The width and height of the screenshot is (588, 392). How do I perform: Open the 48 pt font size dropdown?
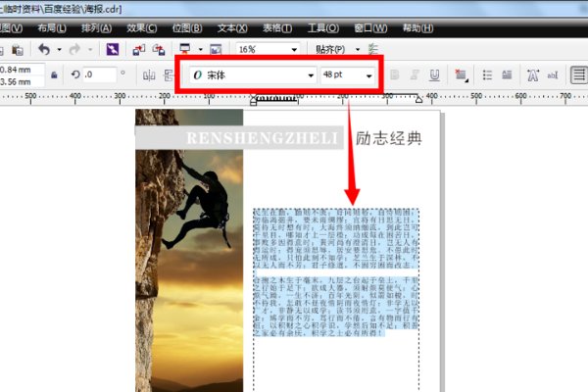(369, 75)
